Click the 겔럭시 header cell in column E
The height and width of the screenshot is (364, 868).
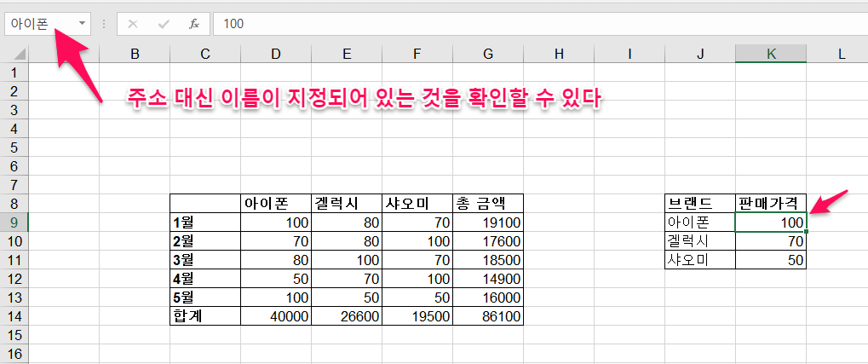[x=347, y=204]
